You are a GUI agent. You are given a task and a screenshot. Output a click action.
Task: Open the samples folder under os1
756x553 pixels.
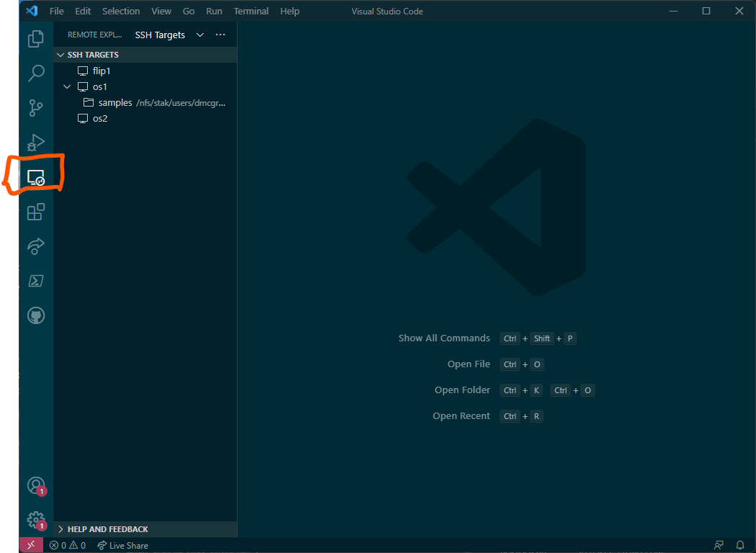145,102
